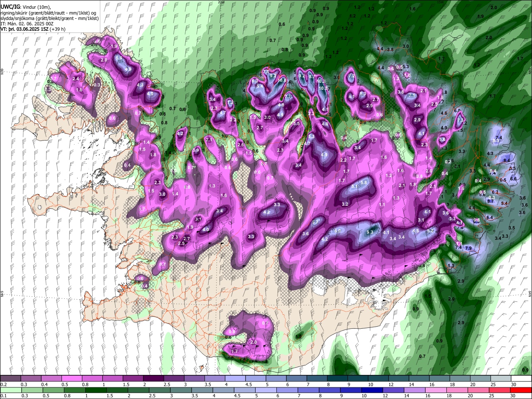Click the 8.4 rain value on the map

507,160
